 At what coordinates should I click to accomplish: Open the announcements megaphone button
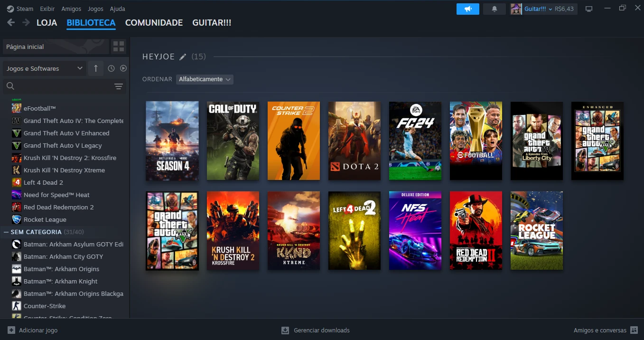pyautogui.click(x=468, y=9)
